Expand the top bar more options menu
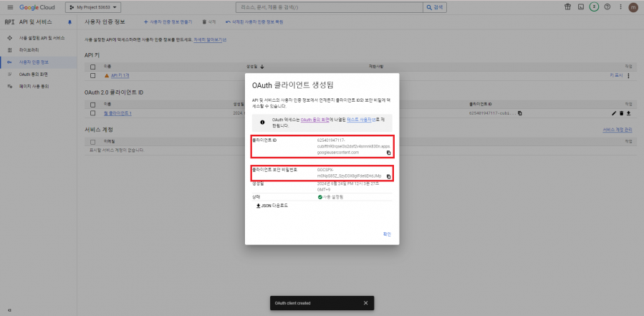Screen dimensions: 644x316 619,7
